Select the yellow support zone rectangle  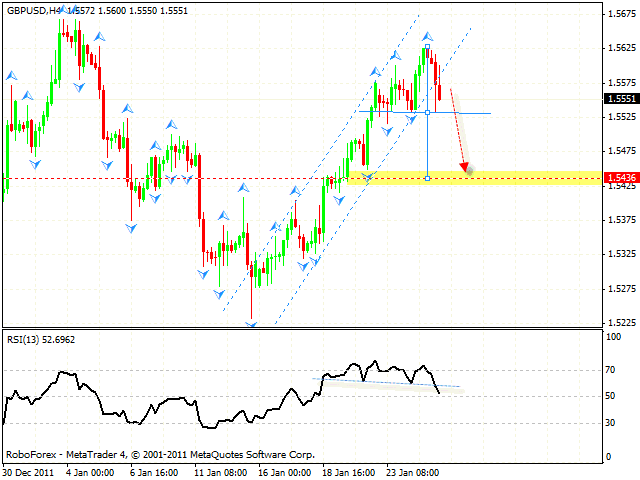pos(474,178)
